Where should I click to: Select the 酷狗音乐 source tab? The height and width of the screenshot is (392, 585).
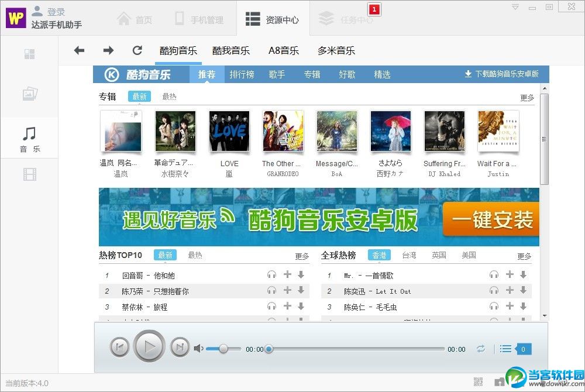[178, 51]
